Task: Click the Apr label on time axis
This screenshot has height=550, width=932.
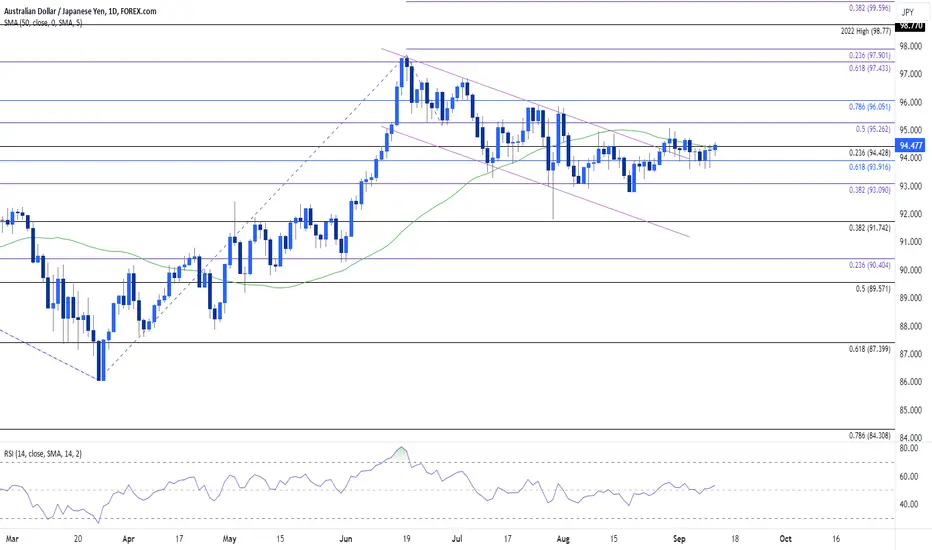Action: [128, 539]
